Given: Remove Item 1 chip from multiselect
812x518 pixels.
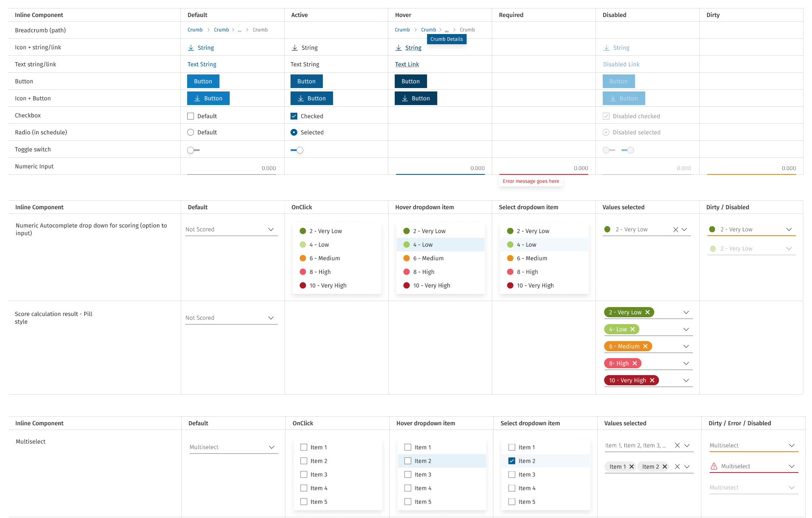Looking at the screenshot, I should point(632,467).
